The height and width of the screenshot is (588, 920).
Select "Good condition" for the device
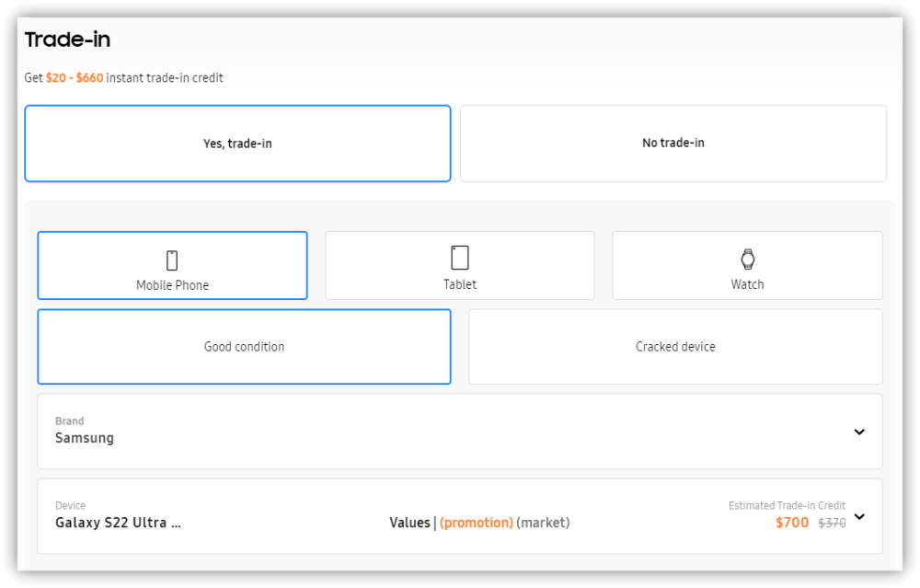(x=244, y=347)
